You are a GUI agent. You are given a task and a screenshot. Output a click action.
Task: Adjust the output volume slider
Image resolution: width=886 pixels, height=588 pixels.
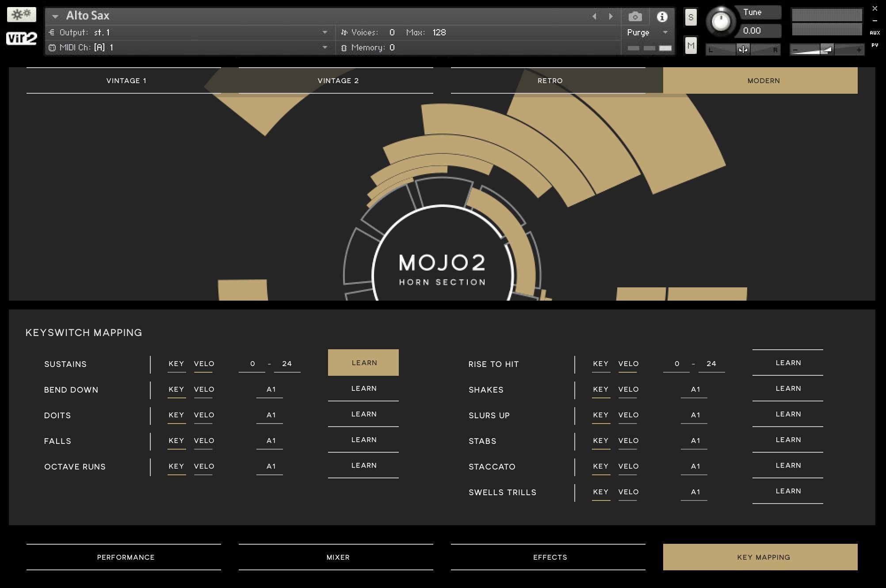[x=827, y=50]
